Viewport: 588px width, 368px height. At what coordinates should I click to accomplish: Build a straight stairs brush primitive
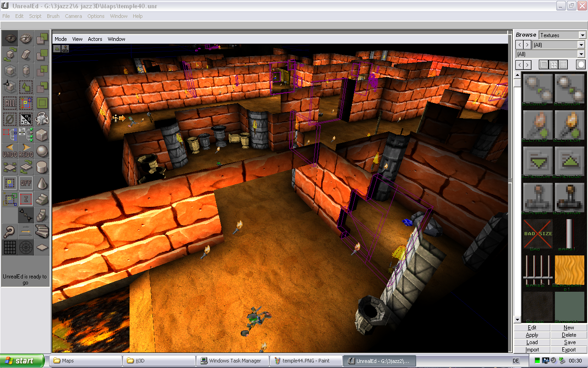click(x=42, y=199)
